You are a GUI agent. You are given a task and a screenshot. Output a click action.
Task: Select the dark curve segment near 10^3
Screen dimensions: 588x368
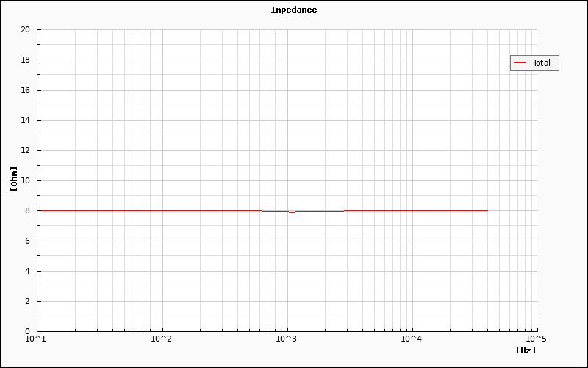pos(316,211)
